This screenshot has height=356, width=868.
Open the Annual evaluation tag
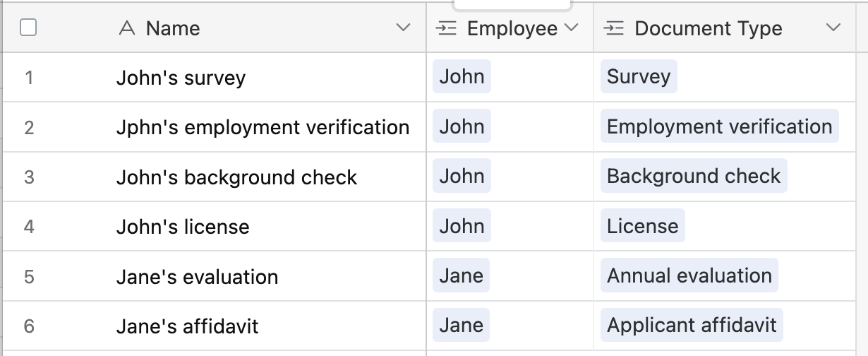[689, 275]
